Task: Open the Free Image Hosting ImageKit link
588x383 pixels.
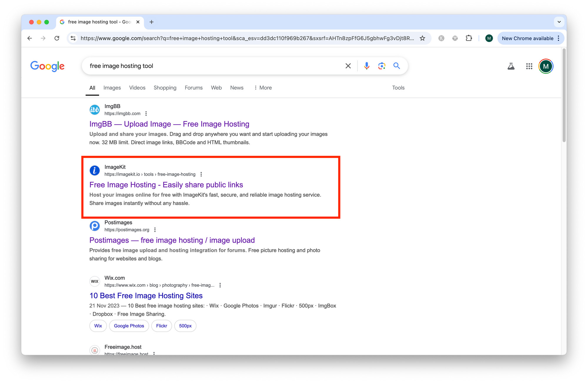Action: (166, 184)
